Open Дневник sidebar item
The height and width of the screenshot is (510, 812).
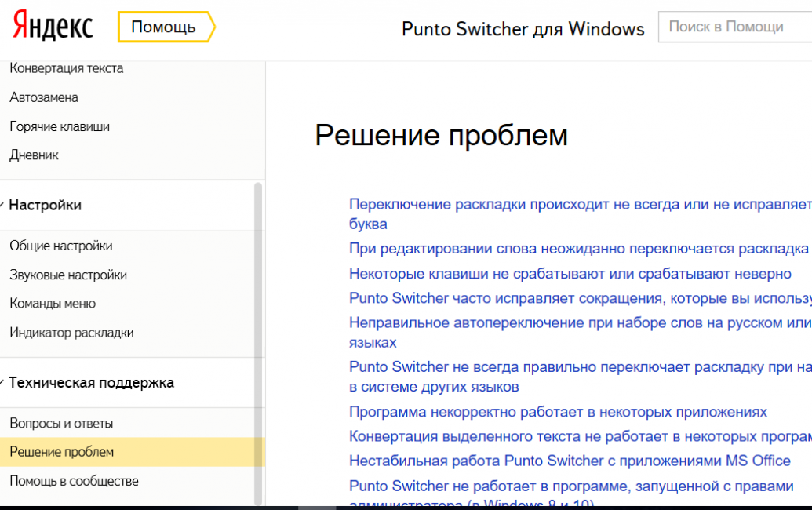(35, 155)
